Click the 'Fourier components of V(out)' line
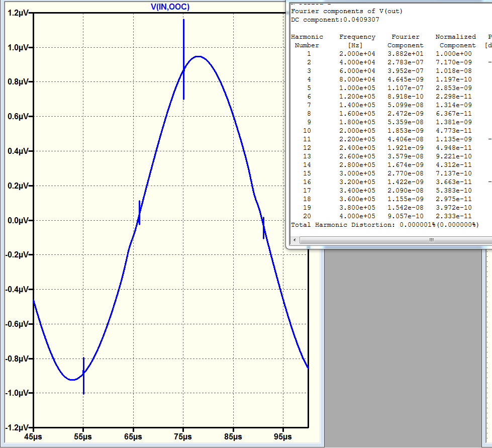The image size is (492, 448). (347, 11)
